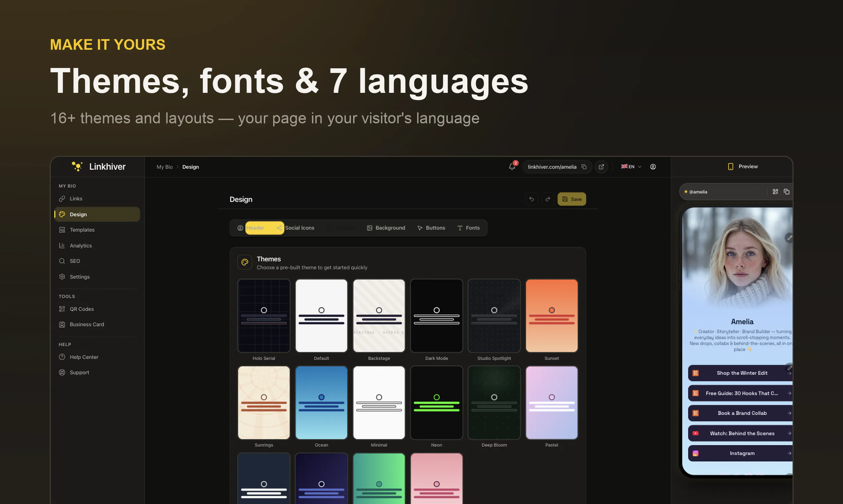Switch to the Social Icons tab
Viewport: 843px width, 504px height.
coord(296,228)
